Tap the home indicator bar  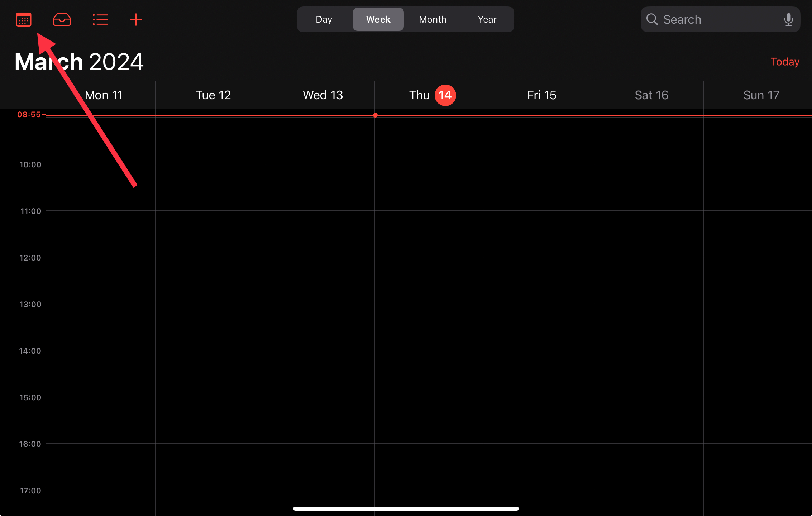point(406,508)
